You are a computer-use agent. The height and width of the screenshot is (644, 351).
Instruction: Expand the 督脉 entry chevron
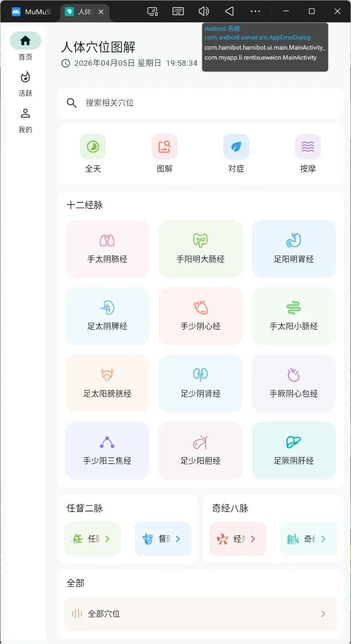click(x=178, y=539)
